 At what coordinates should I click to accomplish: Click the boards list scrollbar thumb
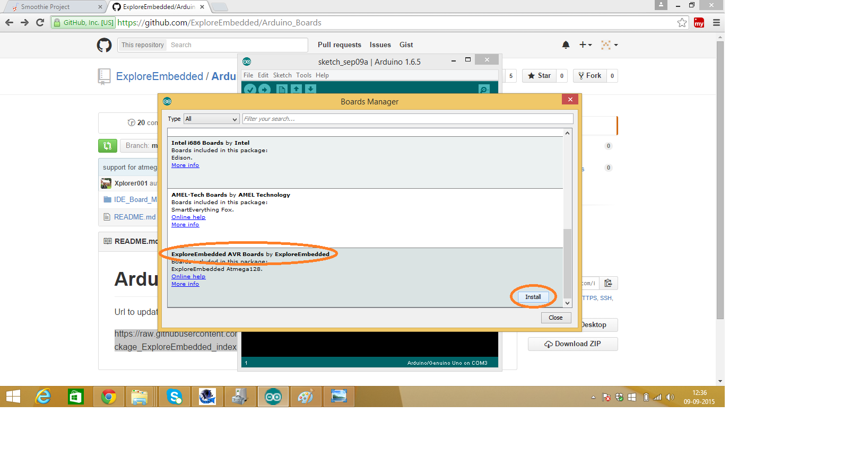point(567,263)
